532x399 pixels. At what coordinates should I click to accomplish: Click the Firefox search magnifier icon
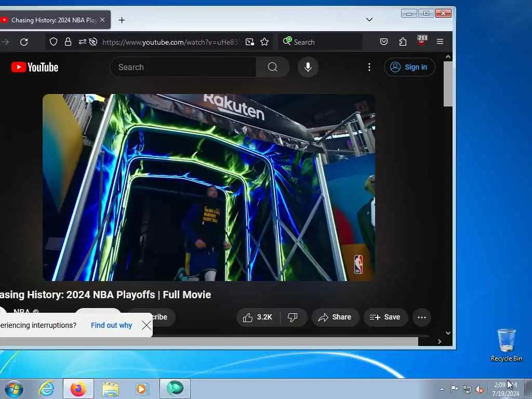click(287, 41)
